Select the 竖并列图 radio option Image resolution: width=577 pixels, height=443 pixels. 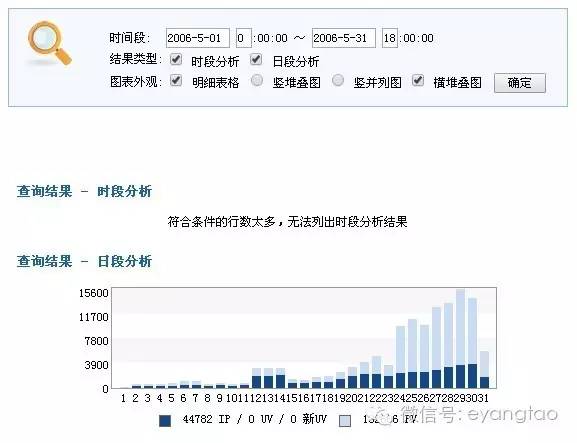(338, 81)
